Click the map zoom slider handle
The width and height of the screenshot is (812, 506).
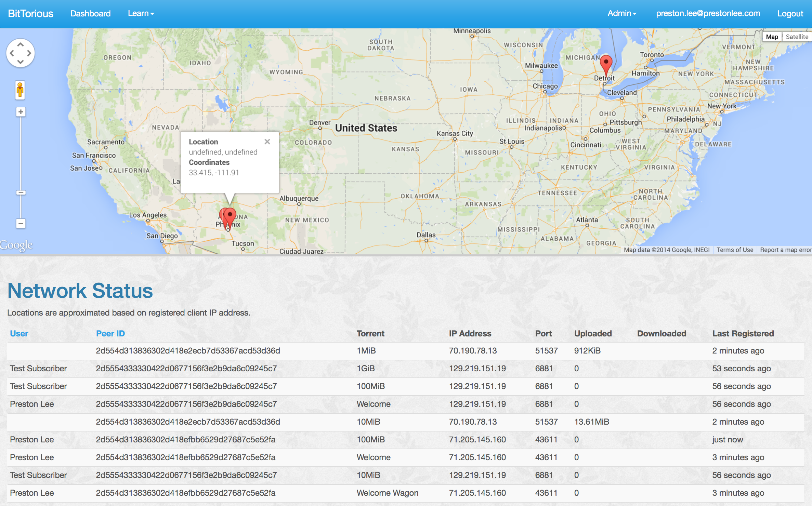tap(21, 192)
